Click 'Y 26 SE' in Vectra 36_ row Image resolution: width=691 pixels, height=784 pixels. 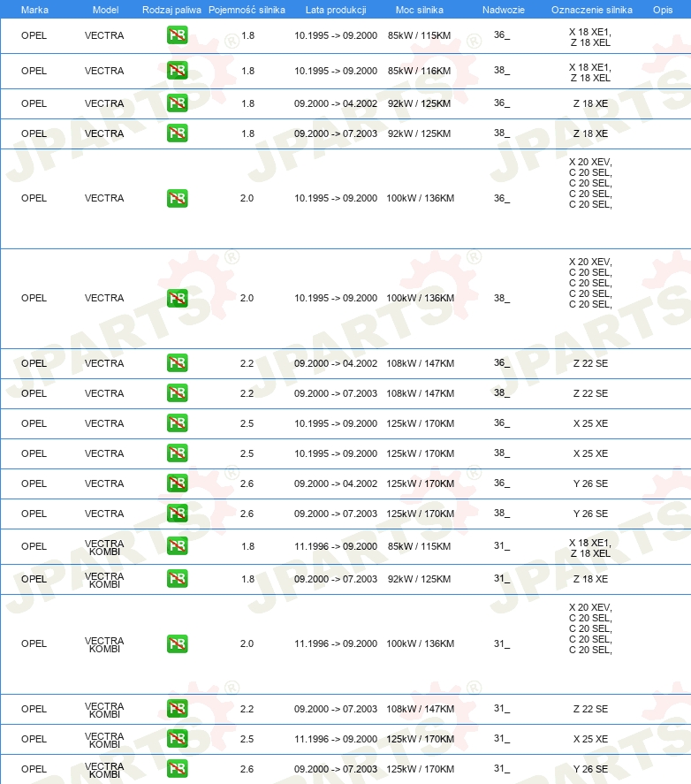[590, 483]
